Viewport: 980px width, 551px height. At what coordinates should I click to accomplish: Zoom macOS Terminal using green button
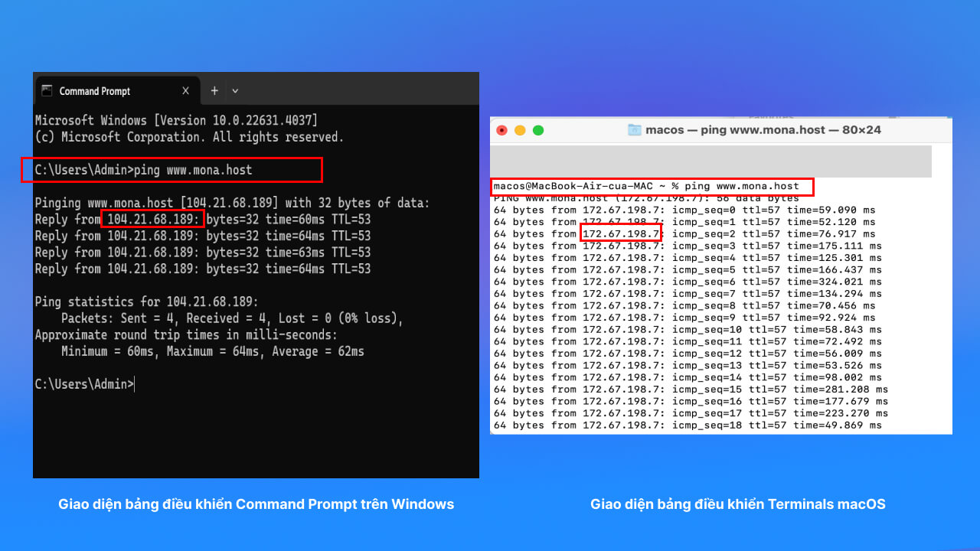(x=538, y=130)
